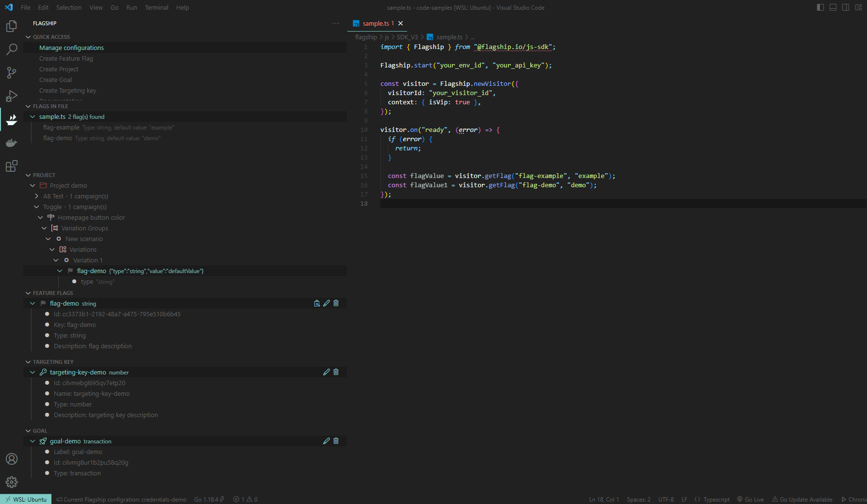Open the Selection menu
This screenshot has height=504, width=867.
point(69,7)
